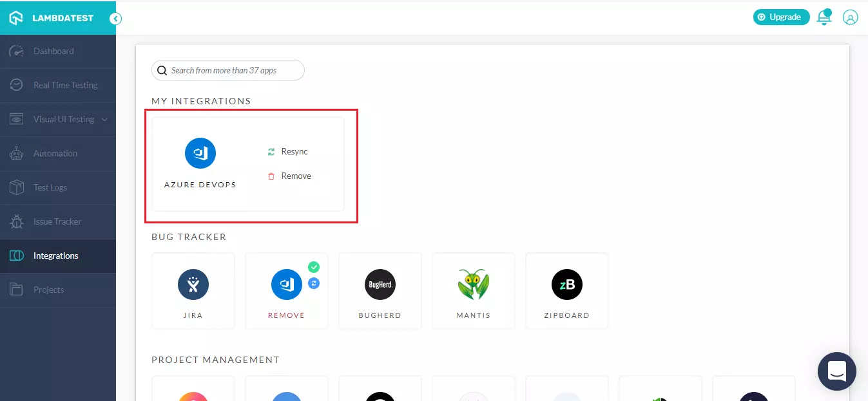Image resolution: width=868 pixels, height=401 pixels.
Task: Click the Upgrade button
Action: click(781, 17)
